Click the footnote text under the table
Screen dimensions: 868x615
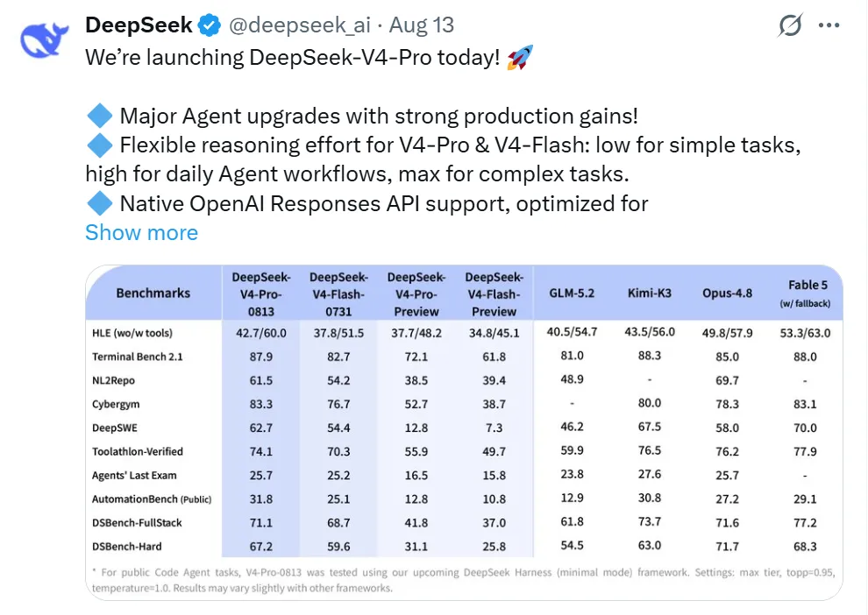[x=464, y=580]
